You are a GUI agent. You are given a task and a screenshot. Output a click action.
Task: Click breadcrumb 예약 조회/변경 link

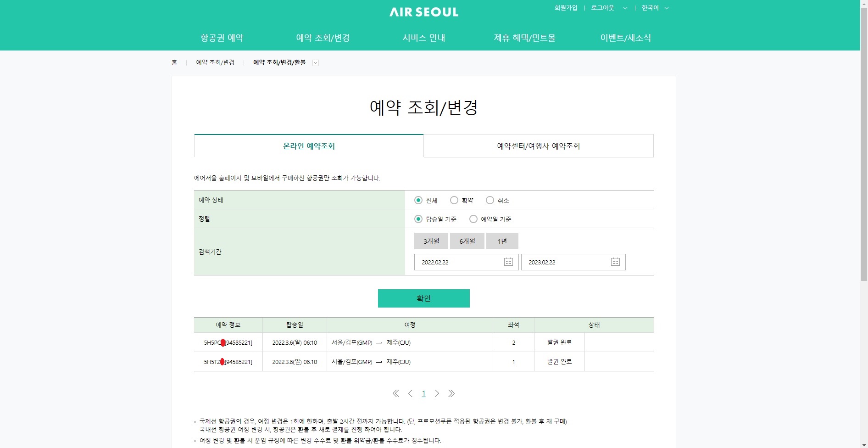click(x=215, y=62)
